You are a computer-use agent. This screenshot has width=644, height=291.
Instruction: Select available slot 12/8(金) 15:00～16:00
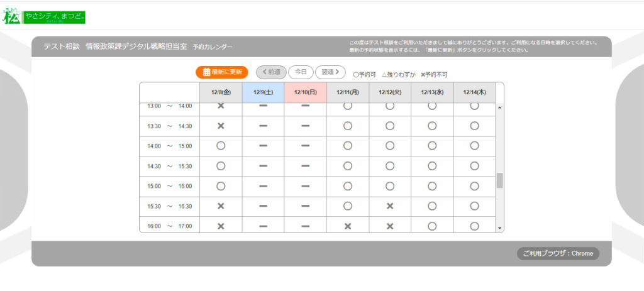point(221,186)
